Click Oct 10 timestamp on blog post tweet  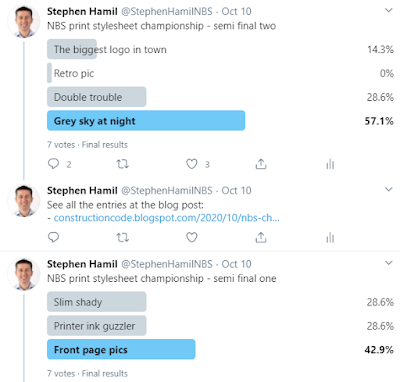(x=236, y=190)
